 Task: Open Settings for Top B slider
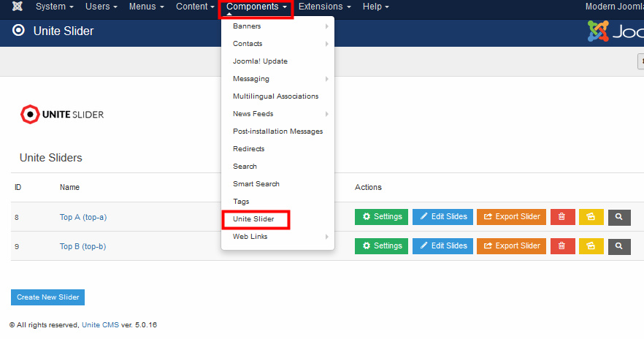(x=381, y=245)
